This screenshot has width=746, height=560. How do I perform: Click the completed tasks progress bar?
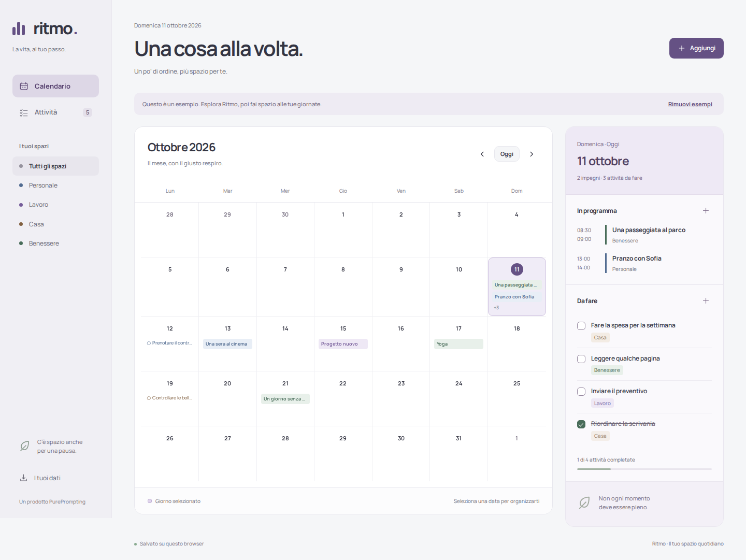[644, 469]
